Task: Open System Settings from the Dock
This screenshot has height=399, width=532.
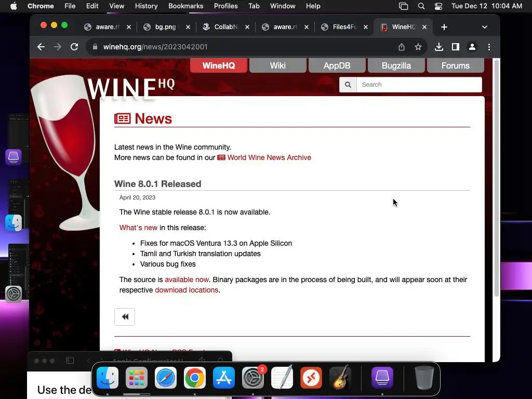Action: click(x=253, y=378)
